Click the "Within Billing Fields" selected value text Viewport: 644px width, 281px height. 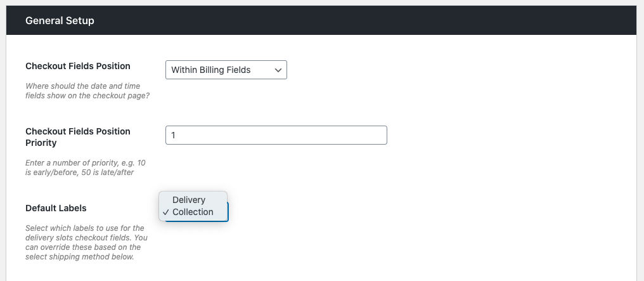pos(211,70)
